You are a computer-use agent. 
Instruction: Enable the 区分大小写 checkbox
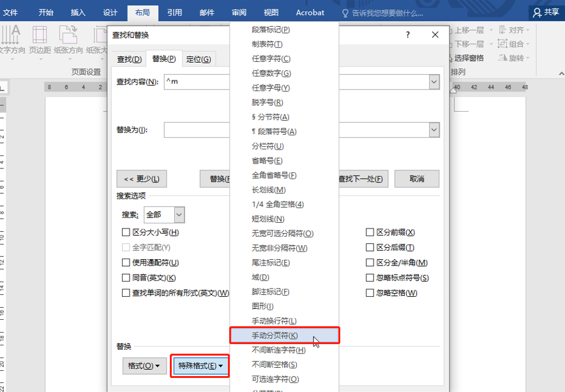[126, 232]
